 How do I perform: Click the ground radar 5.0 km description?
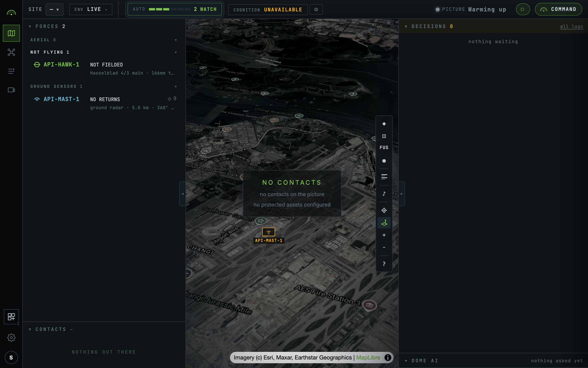[132, 108]
